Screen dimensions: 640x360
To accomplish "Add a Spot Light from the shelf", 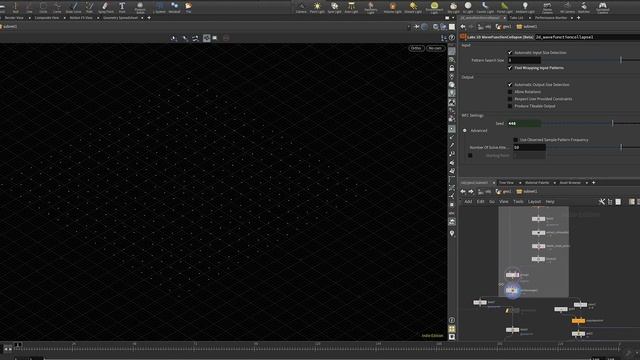I will 334,7.
